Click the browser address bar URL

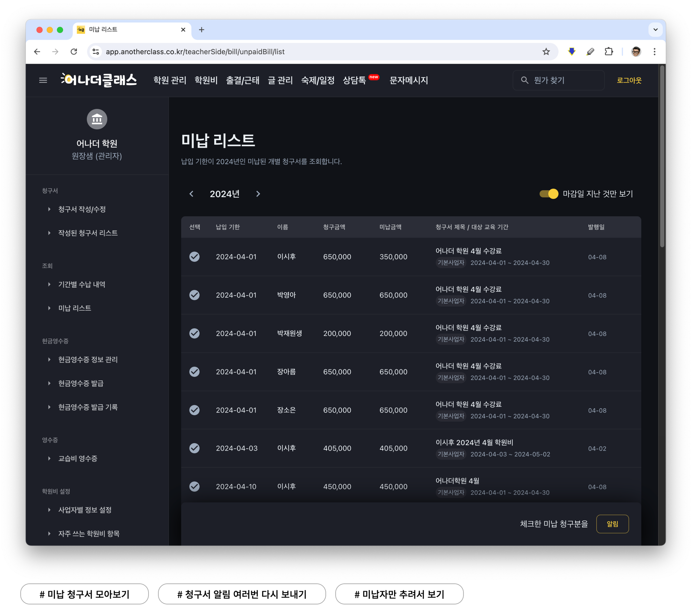click(195, 51)
